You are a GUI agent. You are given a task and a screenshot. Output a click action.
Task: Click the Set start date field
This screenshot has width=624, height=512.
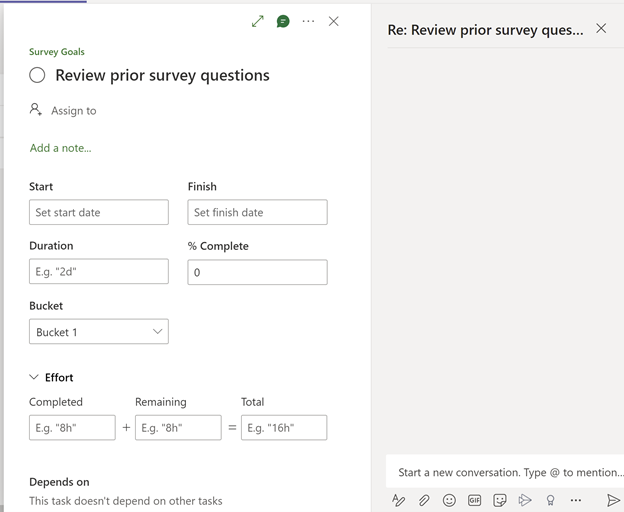click(99, 212)
